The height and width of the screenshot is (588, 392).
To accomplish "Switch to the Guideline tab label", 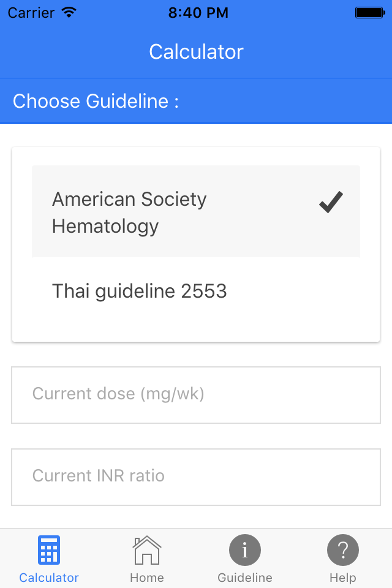I will click(x=245, y=578).
